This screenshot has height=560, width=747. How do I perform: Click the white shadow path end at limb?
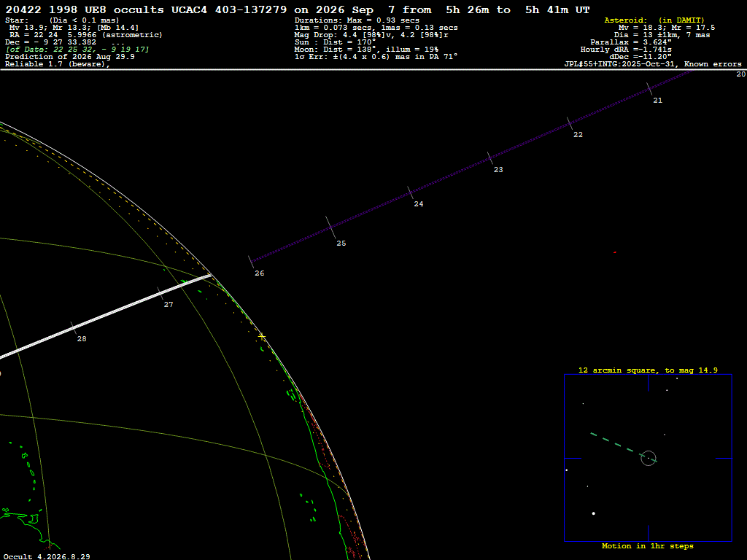pyautogui.click(x=209, y=276)
